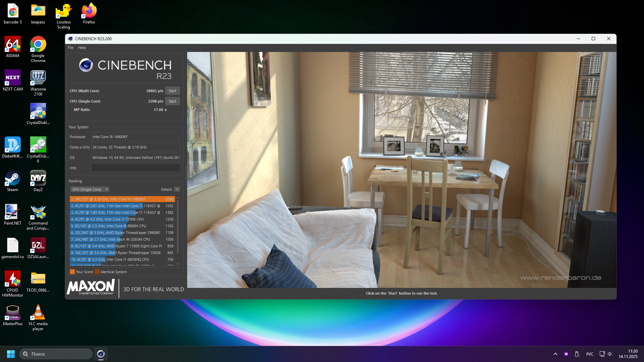This screenshot has width=644, height=362.
Task: Click the Info text field
Action: [x=136, y=168]
